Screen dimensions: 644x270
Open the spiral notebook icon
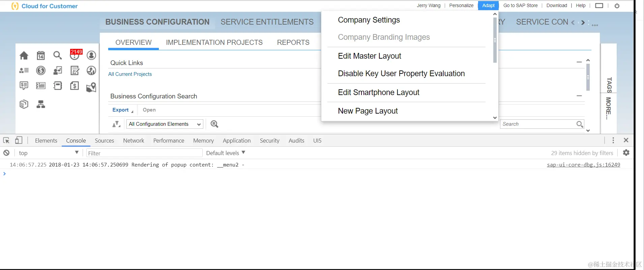click(58, 86)
